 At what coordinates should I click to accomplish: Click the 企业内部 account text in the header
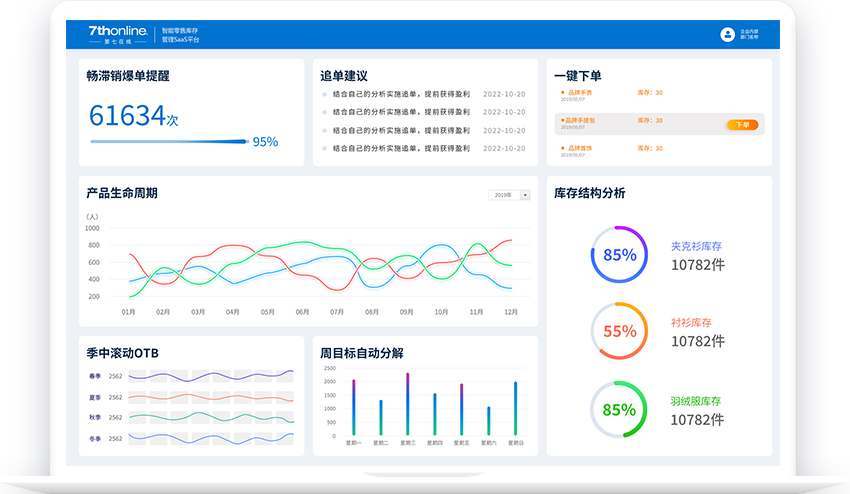coord(749,32)
